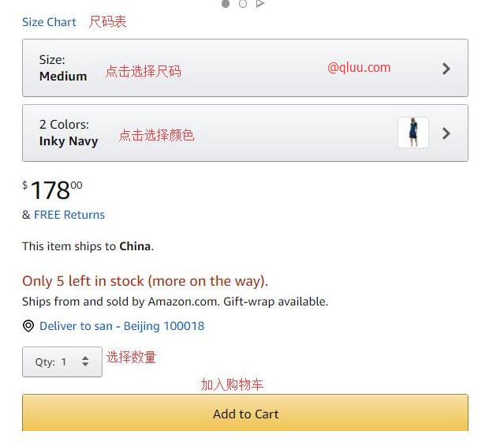The height and width of the screenshot is (446, 504).
Task: Click the "Only 5 left in stock" message
Action: (145, 281)
